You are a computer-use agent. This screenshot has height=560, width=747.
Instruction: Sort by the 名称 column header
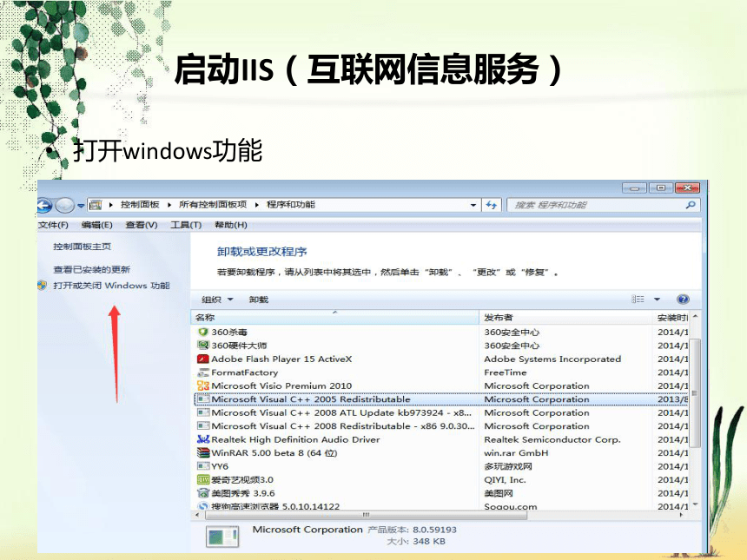pyautogui.click(x=335, y=318)
